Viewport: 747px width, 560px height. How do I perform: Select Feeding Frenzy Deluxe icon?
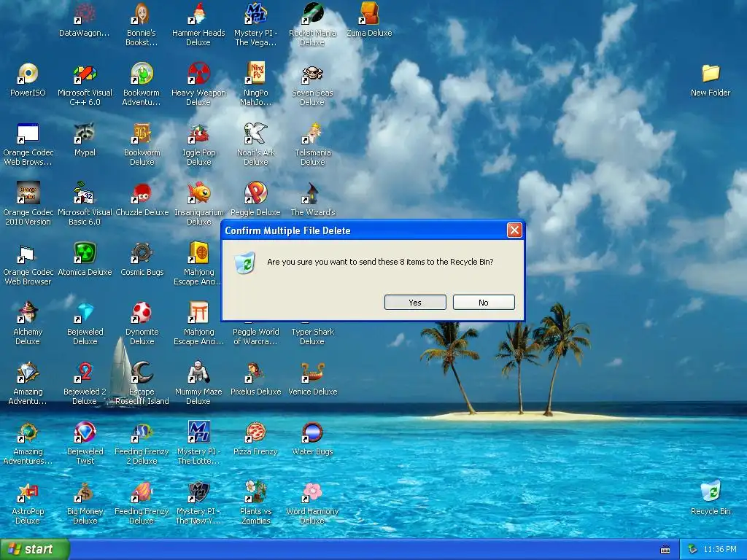142,504
